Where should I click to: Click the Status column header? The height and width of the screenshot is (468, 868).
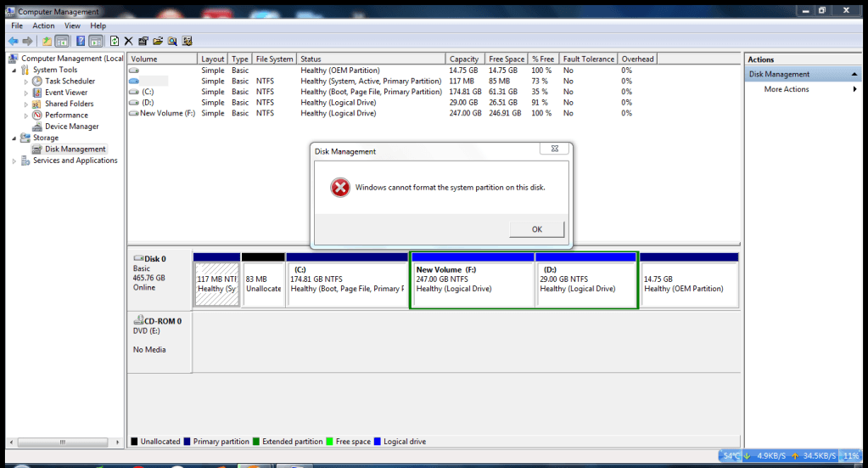(371, 59)
